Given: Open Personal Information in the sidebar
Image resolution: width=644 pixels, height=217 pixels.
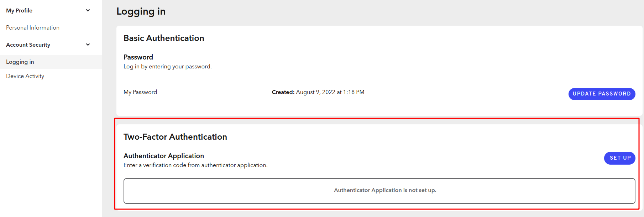Looking at the screenshot, I should point(33,28).
